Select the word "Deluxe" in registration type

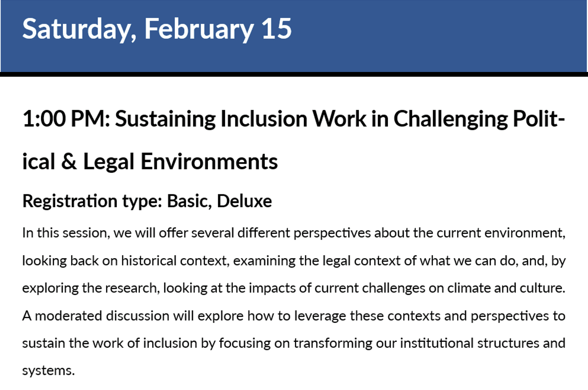coord(244,201)
